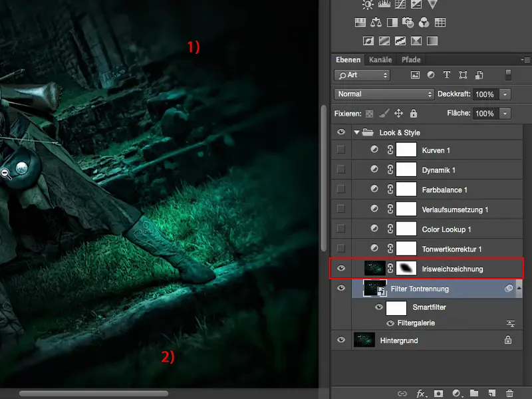Filter layers by pixel layer icon
The height and width of the screenshot is (399, 532).
coord(415,75)
